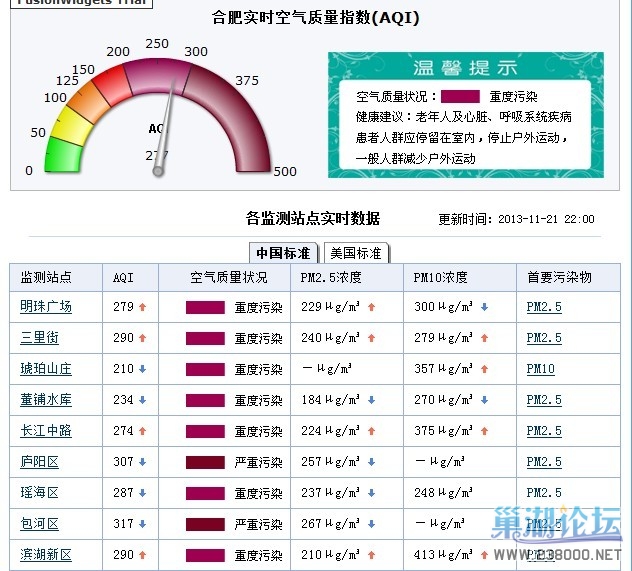Open the 明珠广场 station link
This screenshot has width=632, height=571.
[x=46, y=307]
